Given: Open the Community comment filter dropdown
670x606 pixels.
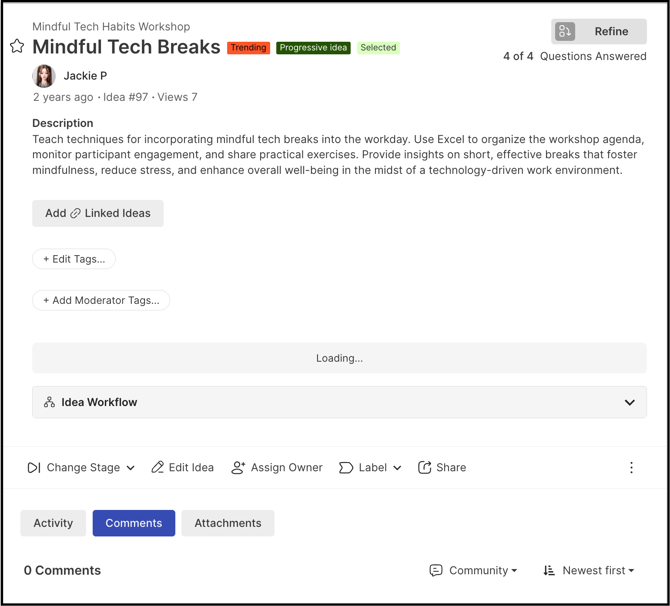Looking at the screenshot, I should pos(473,571).
